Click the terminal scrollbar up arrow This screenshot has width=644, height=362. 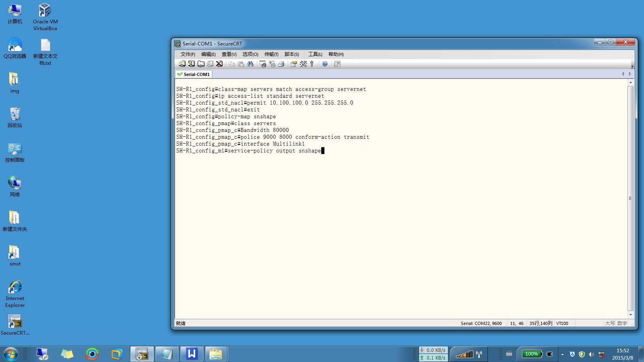coord(631,82)
